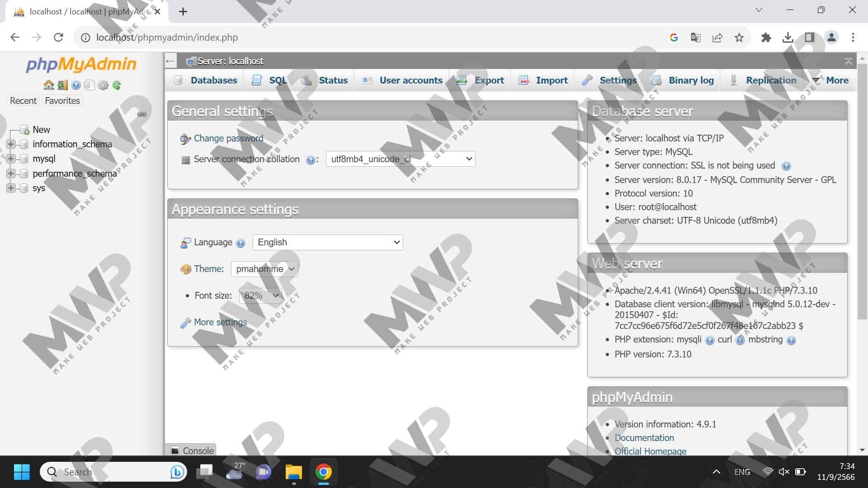Click help icon next to curl extension
The height and width of the screenshot is (488, 868).
[740, 340]
